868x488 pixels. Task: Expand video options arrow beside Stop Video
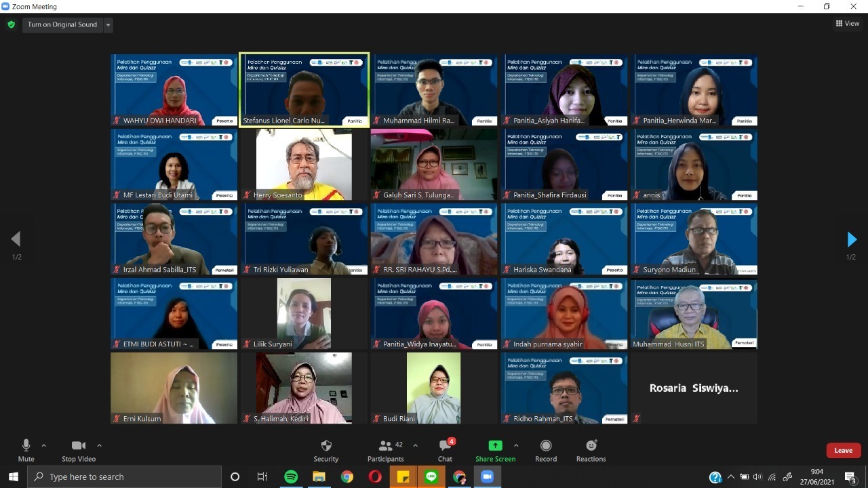[99, 445]
